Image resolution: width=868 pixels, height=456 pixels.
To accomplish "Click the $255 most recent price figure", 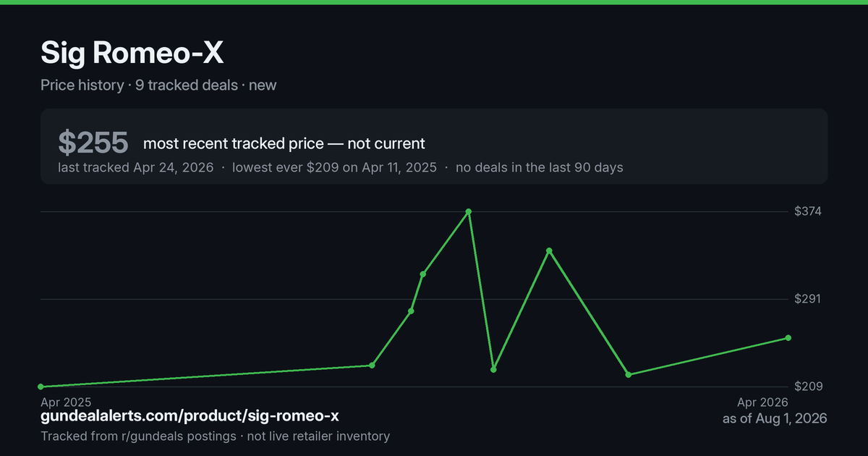I will click(93, 143).
